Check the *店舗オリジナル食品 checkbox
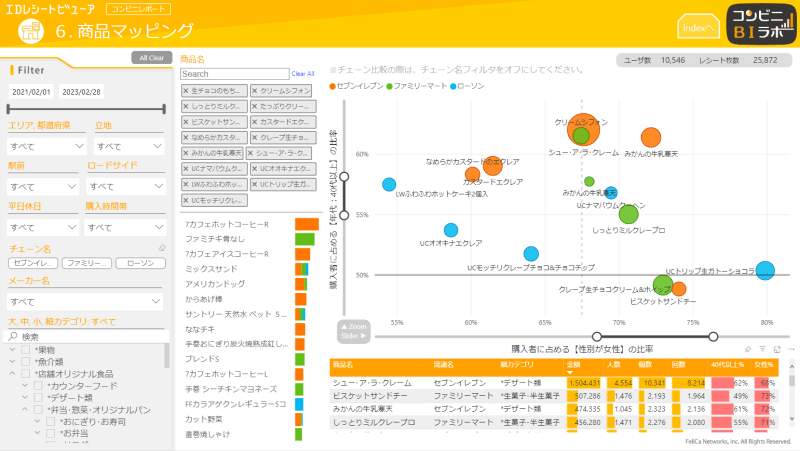 pos(26,373)
